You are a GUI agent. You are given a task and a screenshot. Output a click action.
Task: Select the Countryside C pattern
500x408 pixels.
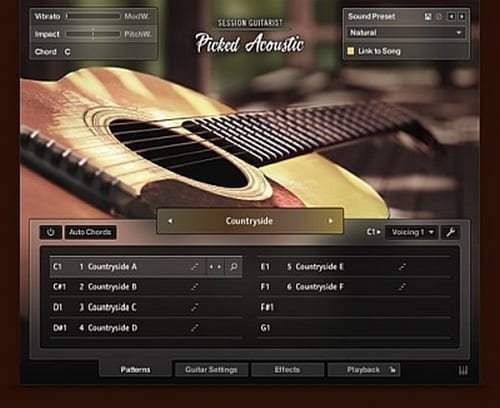(146, 307)
